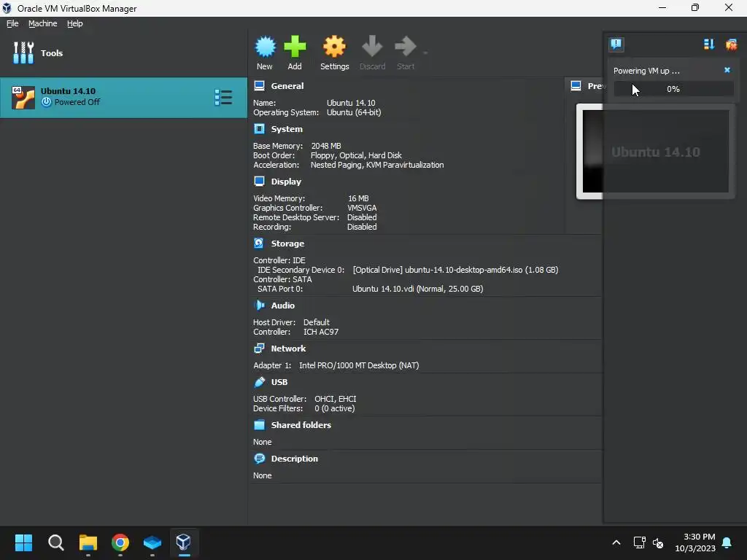Click the VMSVGA graphics controller value

[x=362, y=208]
